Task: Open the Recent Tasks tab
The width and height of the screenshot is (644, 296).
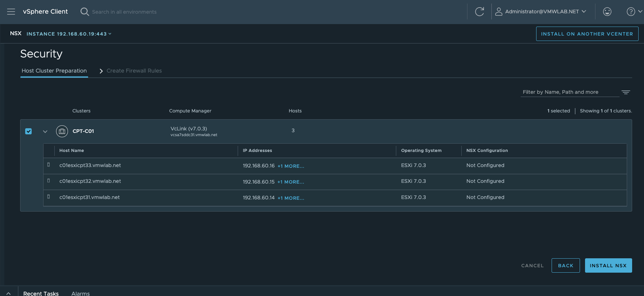Action: tap(41, 293)
